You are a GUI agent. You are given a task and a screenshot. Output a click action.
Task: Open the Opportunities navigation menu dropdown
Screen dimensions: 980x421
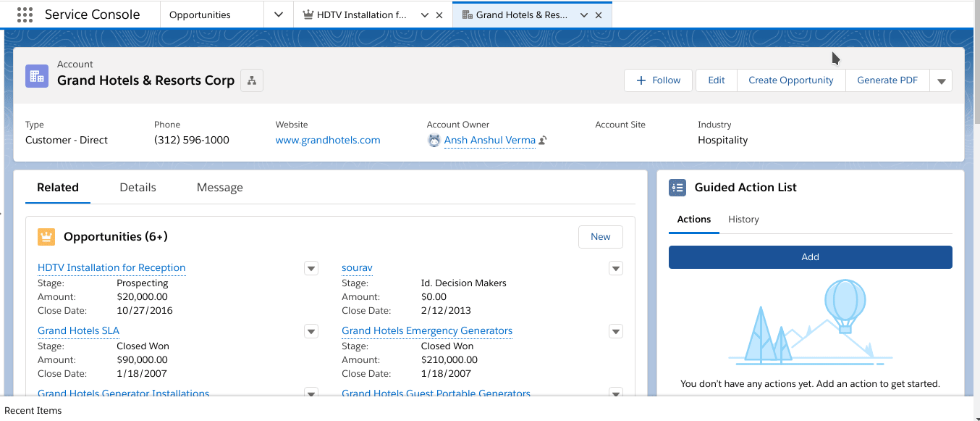(279, 14)
